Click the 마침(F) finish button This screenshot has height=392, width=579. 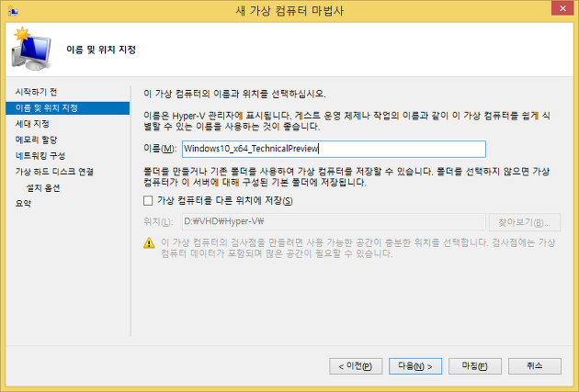pos(475,366)
